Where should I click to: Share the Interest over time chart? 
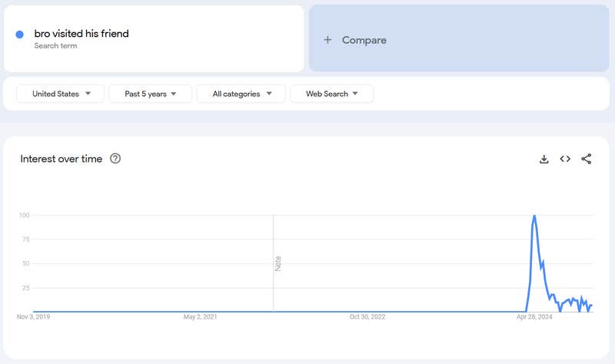tap(587, 159)
